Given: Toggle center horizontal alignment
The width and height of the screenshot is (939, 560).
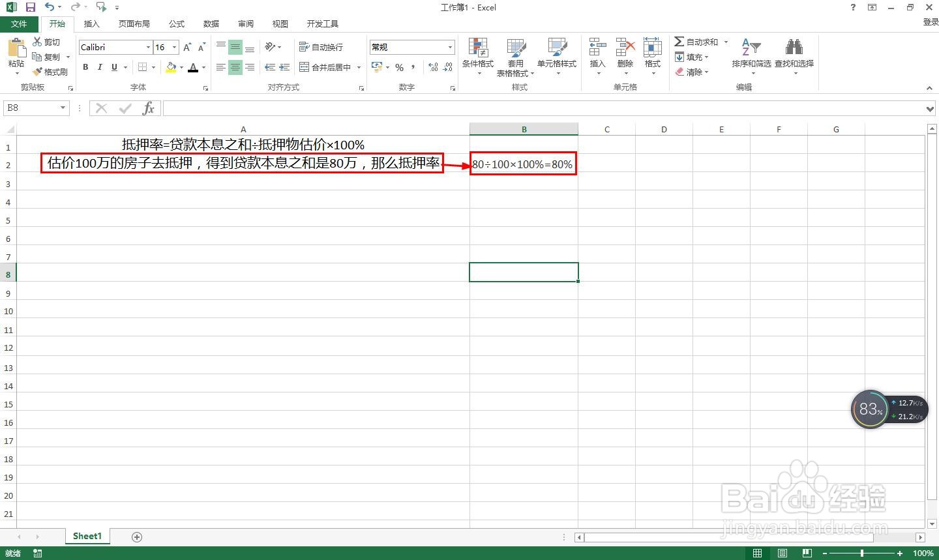Looking at the screenshot, I should coord(235,67).
